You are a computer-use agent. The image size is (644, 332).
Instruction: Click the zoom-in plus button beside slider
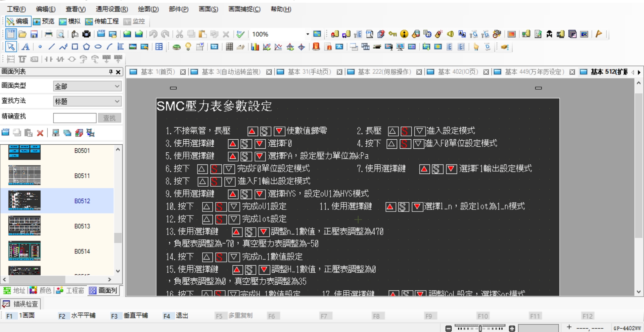(x=512, y=329)
